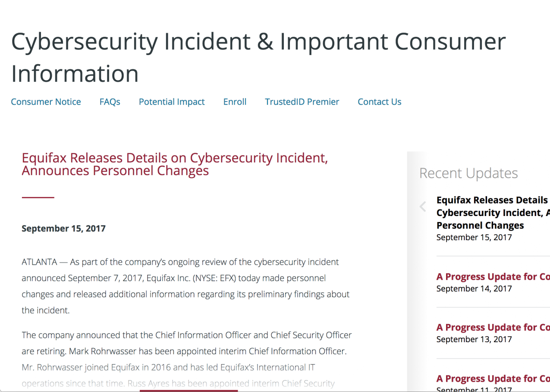Select the bold Equifax Releases Details sidebar update

pos(492,213)
